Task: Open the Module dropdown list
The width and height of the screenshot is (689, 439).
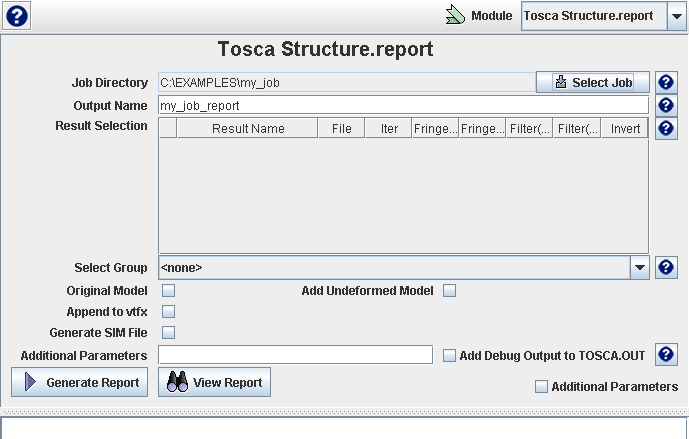Action: coord(676,16)
